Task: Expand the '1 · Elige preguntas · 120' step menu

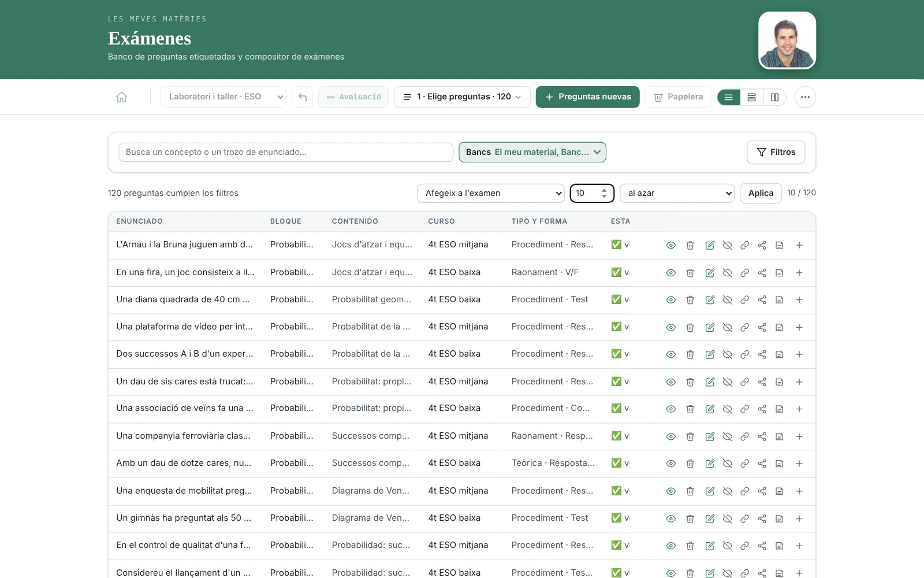Action: pyautogui.click(x=462, y=97)
